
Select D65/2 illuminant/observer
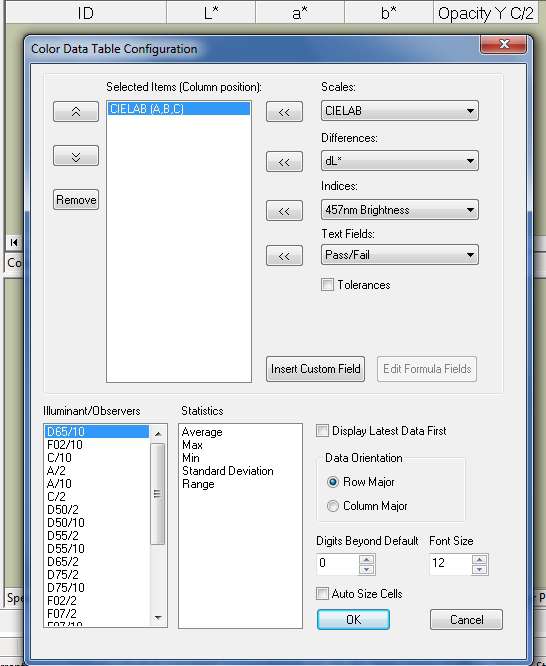coord(97,562)
